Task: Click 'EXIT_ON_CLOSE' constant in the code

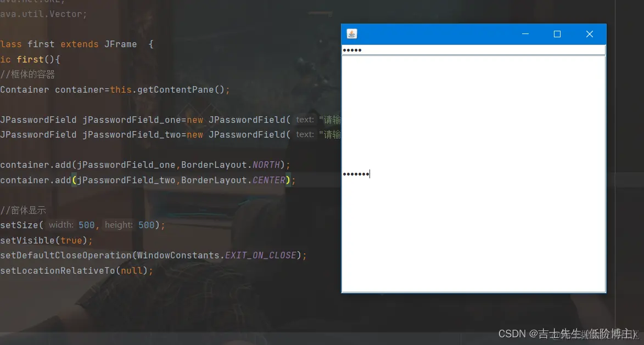Action: [x=260, y=255]
